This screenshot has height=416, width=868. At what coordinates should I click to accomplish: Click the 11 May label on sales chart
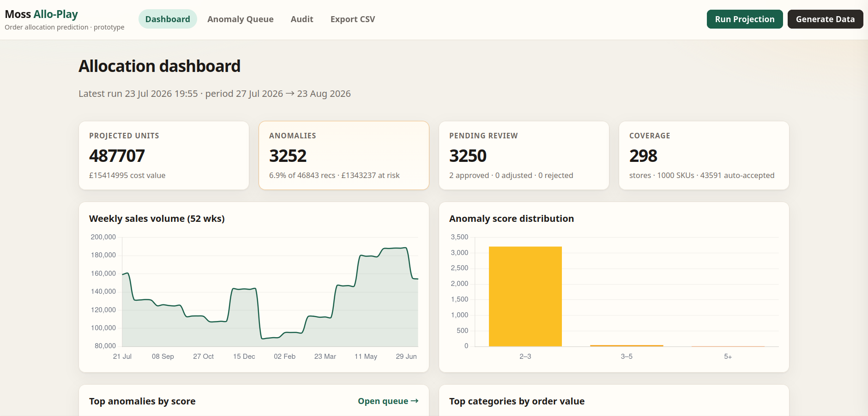366,357
